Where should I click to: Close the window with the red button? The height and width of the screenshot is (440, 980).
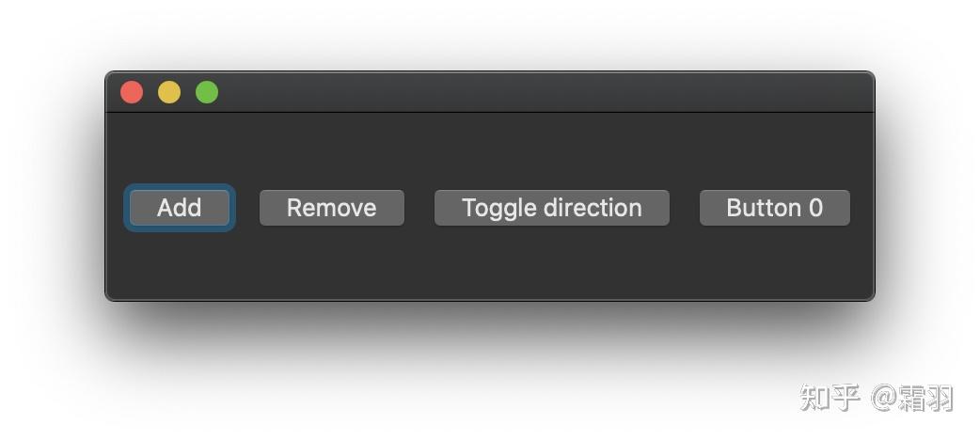click(132, 92)
